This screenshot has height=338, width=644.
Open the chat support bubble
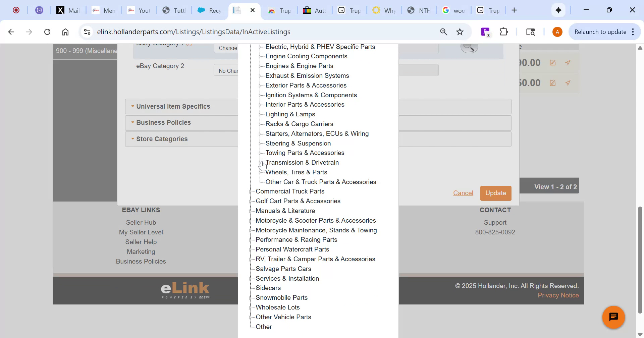613,317
